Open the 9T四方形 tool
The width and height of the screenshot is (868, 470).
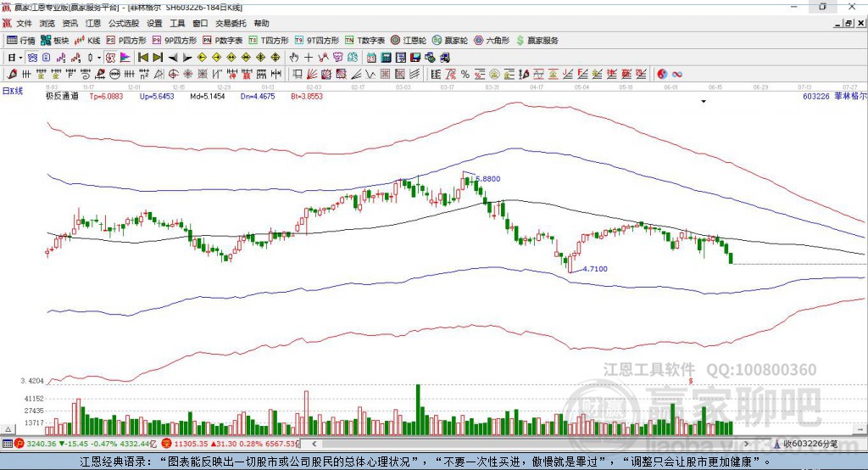317,41
